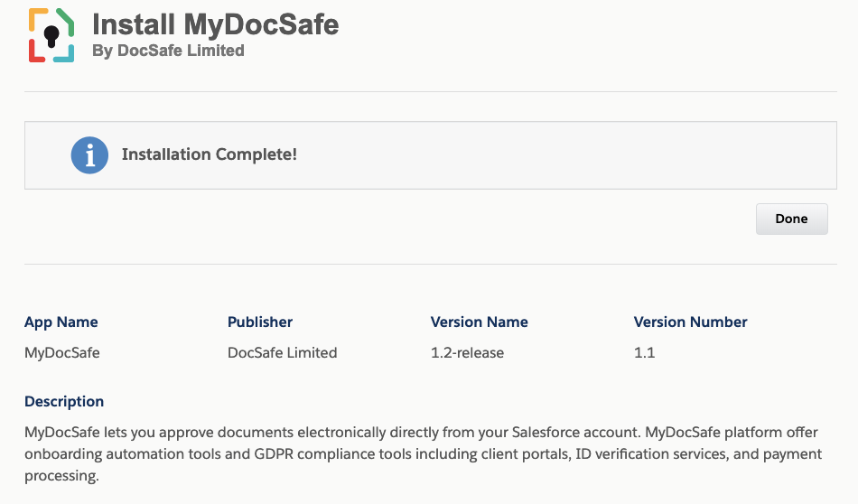858x504 pixels.
Task: Click the green corner of the logo
Action: 66,22
